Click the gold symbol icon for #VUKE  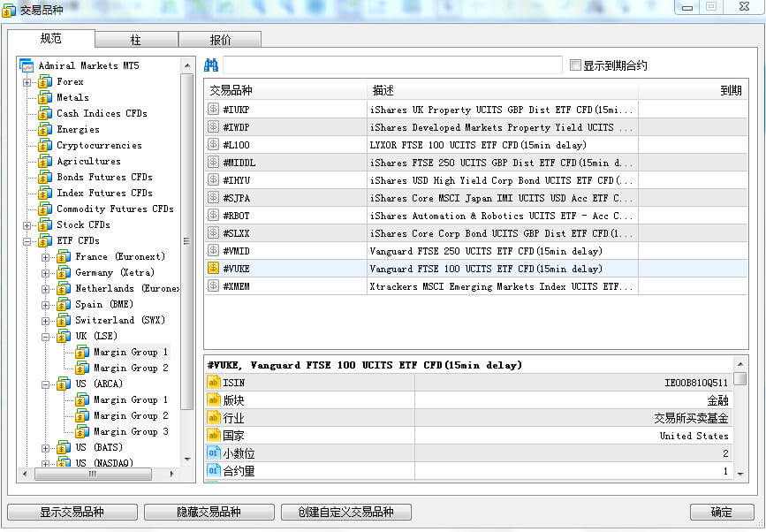pyautogui.click(x=213, y=268)
